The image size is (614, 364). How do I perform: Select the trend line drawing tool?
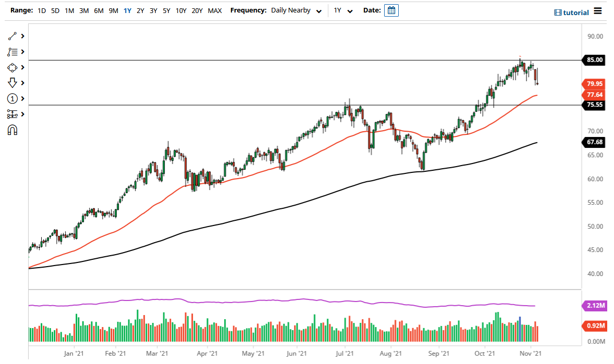coord(11,36)
